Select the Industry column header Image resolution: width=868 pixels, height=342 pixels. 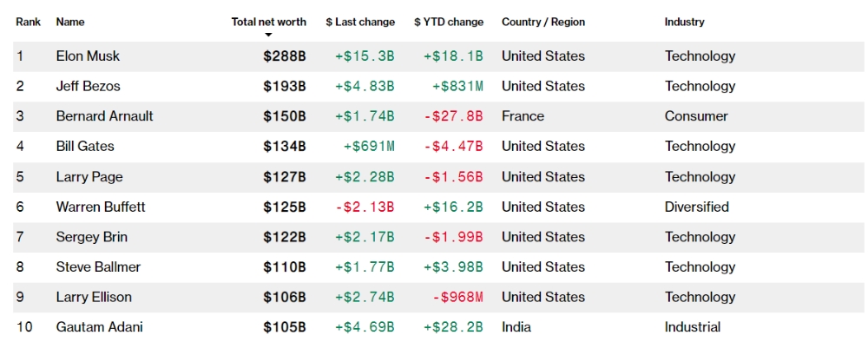684,23
